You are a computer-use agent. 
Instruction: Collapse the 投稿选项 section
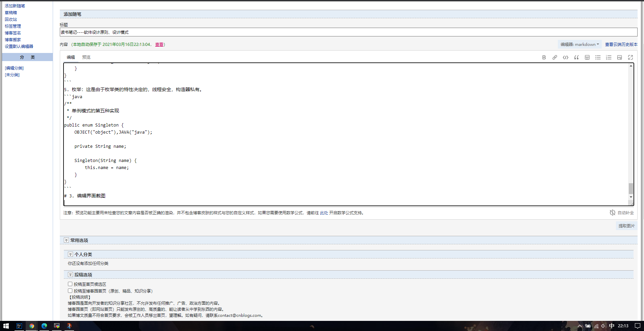[70, 275]
